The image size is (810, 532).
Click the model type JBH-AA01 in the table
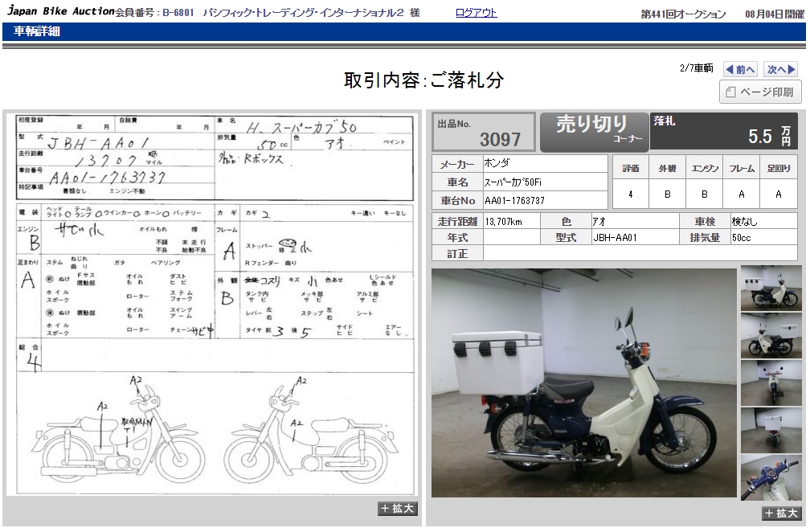tap(615, 238)
